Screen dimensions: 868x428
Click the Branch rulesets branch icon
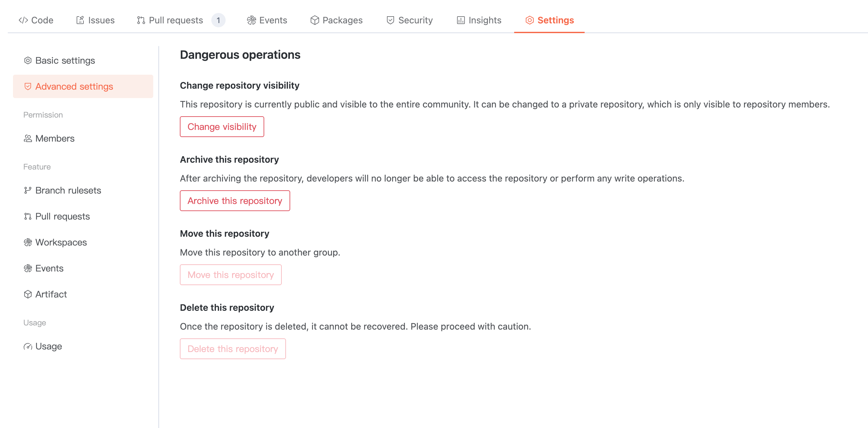pos(28,190)
